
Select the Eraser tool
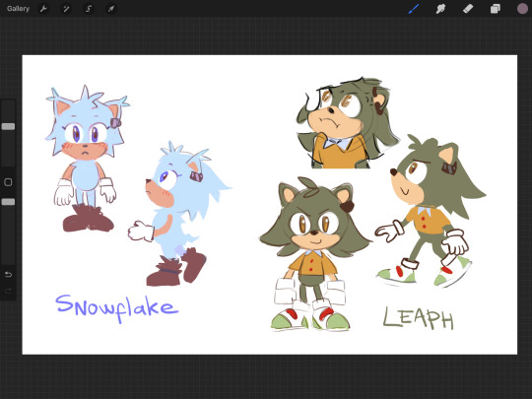pyautogui.click(x=468, y=9)
